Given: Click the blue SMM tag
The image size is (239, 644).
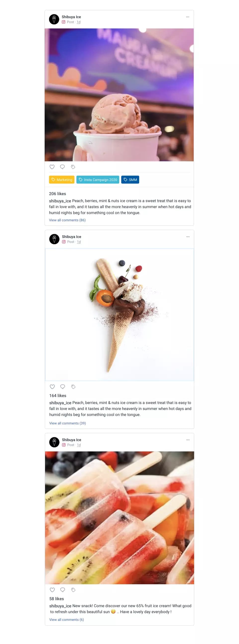Looking at the screenshot, I should click(x=130, y=180).
